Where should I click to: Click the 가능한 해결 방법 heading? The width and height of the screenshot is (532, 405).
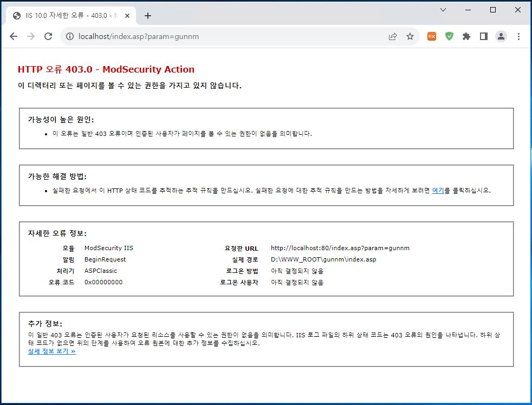click(x=57, y=177)
